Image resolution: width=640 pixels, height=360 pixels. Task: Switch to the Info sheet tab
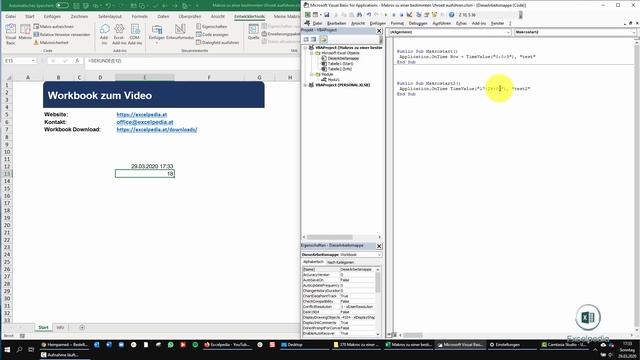60,327
